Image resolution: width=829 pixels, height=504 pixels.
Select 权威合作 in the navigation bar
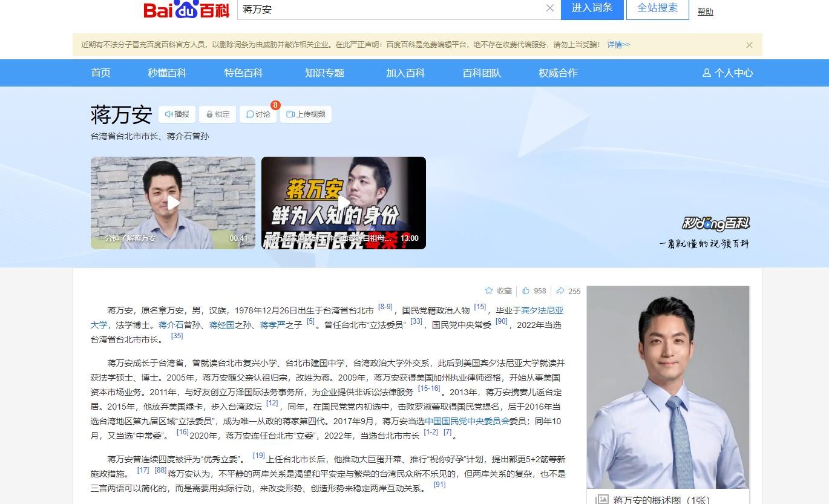[558, 73]
